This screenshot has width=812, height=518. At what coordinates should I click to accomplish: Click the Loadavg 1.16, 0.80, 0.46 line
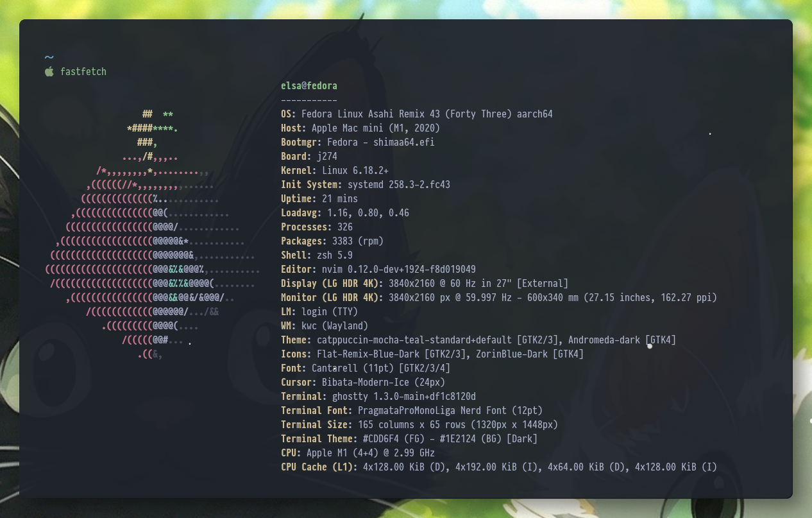[x=345, y=213]
